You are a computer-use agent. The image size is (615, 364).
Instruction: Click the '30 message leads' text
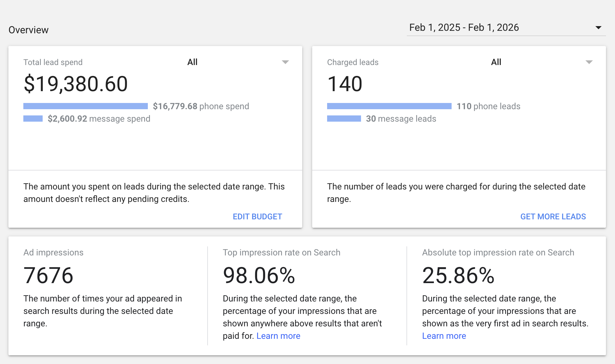pyautogui.click(x=401, y=119)
